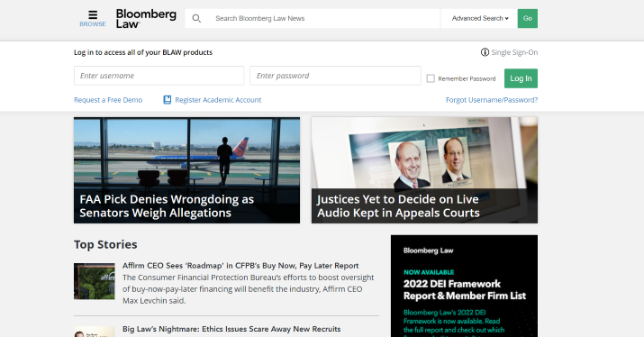Image resolution: width=644 pixels, height=337 pixels.
Task: Click the Consumer Financial Protection Bureau summary text
Action: [248, 289]
